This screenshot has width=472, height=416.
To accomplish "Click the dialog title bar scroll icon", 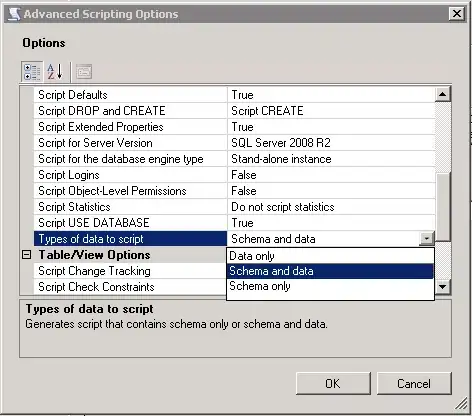I will pos(14,14).
